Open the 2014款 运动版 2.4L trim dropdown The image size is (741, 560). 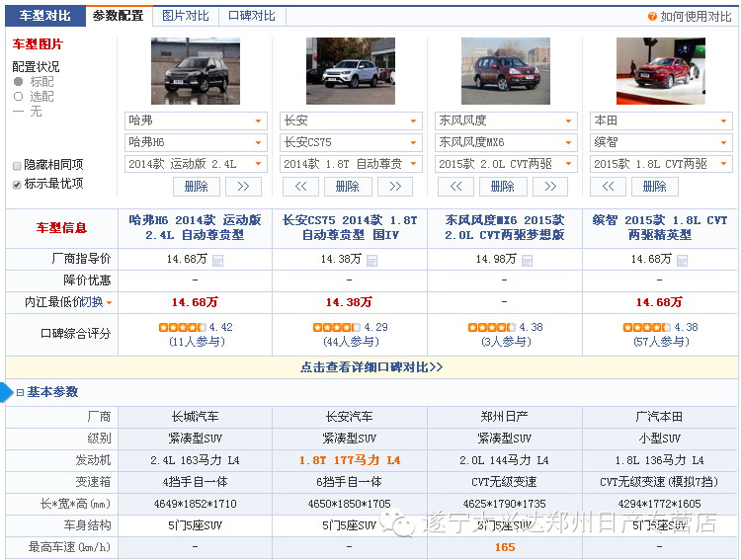click(x=196, y=164)
